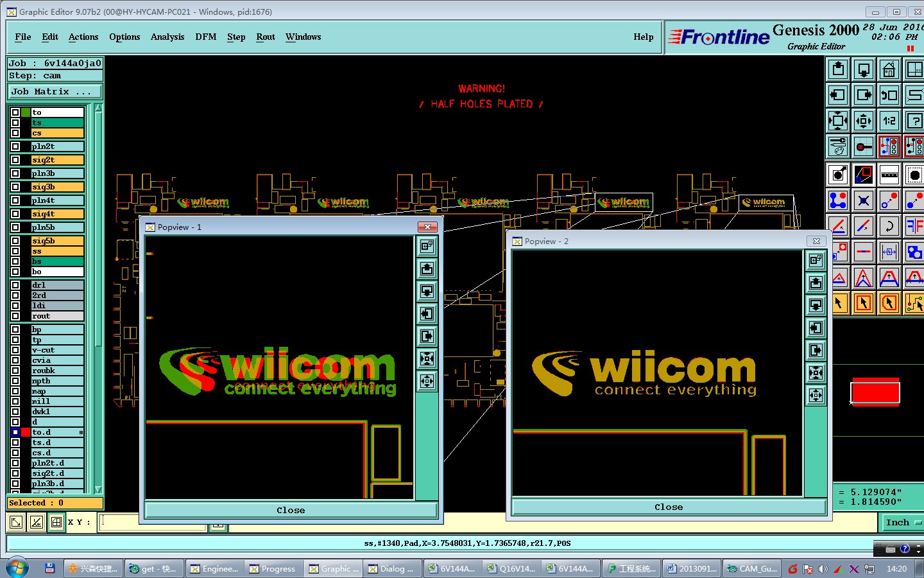Click the red color box of layer 'to.d'
This screenshot has height=578, width=924.
[x=26, y=432]
